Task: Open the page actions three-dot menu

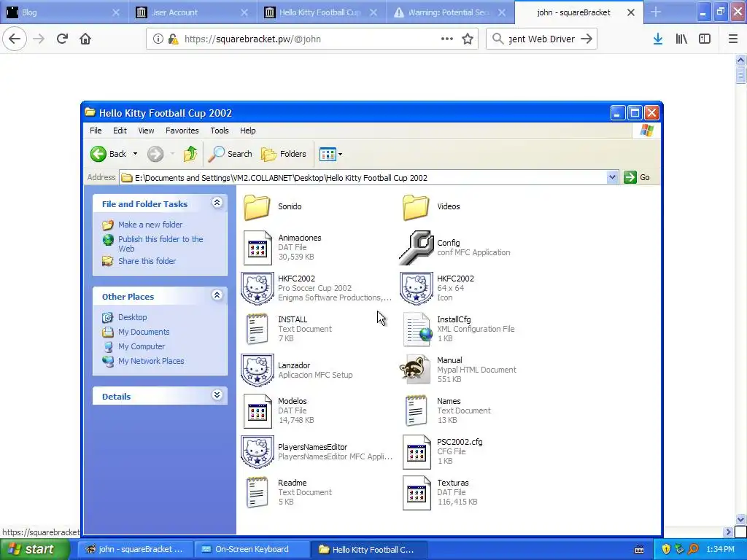Action: coord(447,39)
